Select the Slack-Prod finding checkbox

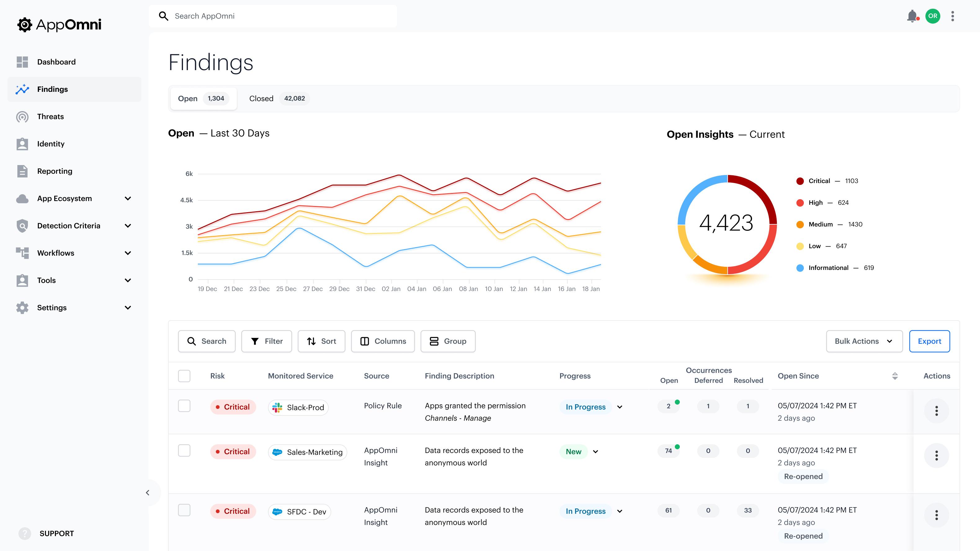(184, 406)
